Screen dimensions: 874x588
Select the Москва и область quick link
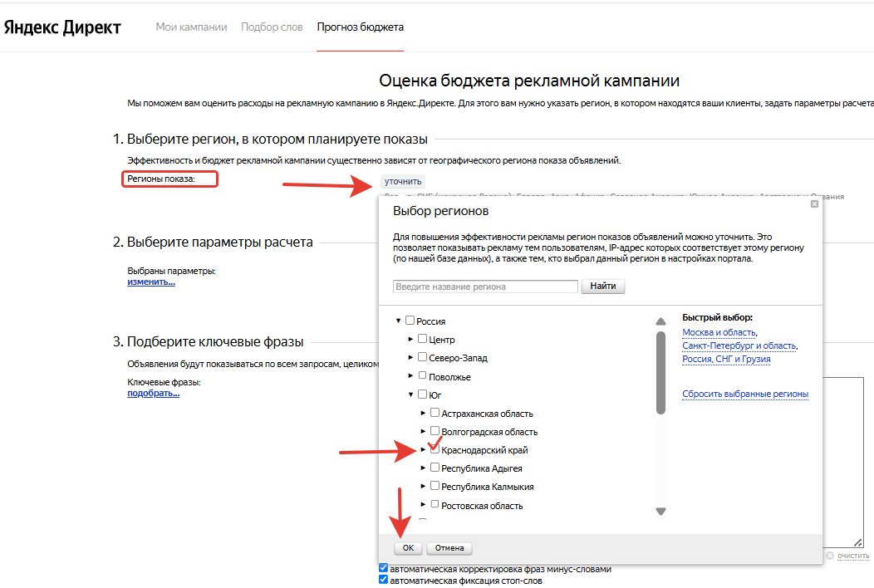pyautogui.click(x=719, y=332)
